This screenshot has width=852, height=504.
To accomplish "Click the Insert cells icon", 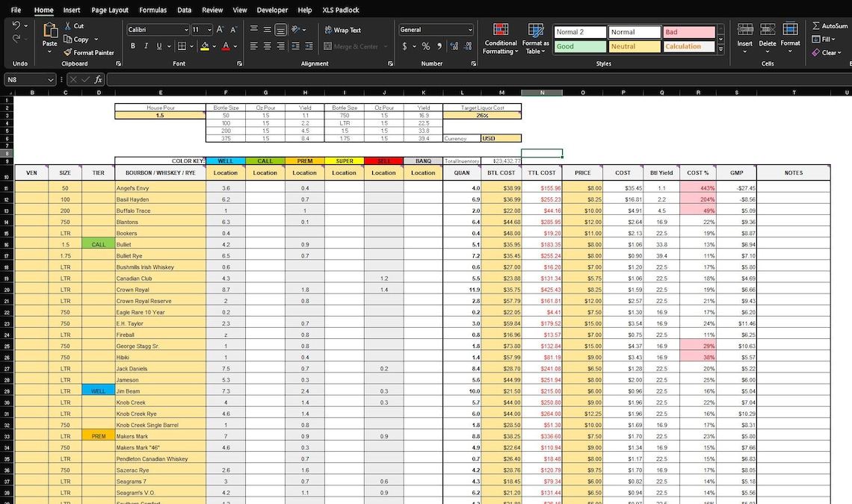I will pyautogui.click(x=745, y=30).
